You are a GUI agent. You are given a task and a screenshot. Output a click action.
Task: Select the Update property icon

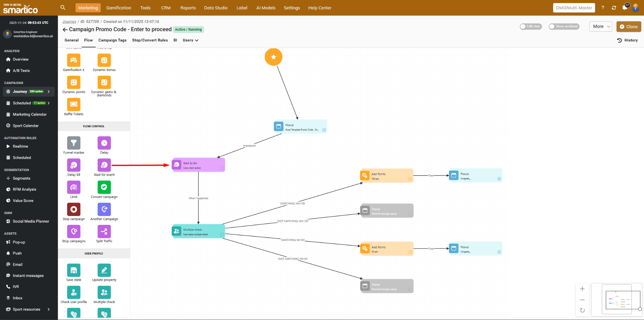click(x=104, y=270)
